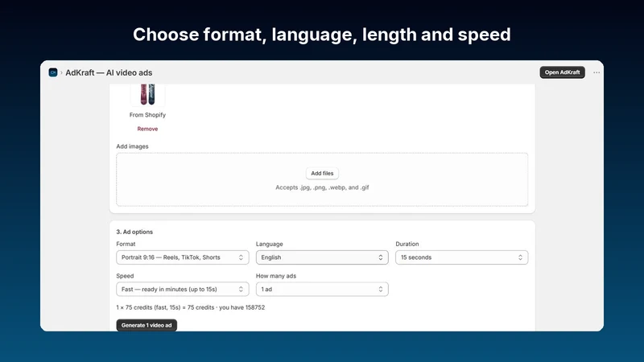Open the Format dropdown
The image size is (644, 362).
[183, 257]
